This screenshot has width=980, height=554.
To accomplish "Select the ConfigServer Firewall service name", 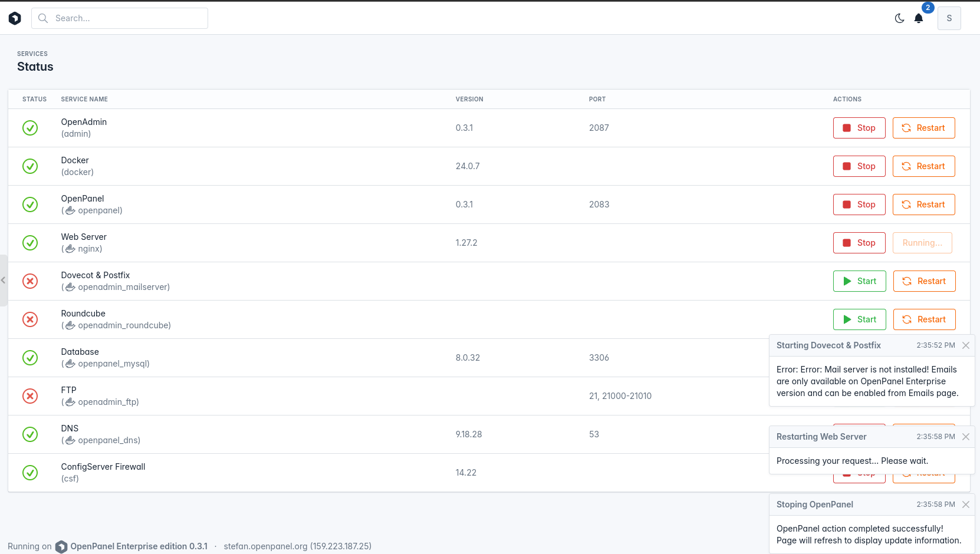I will 103,467.
